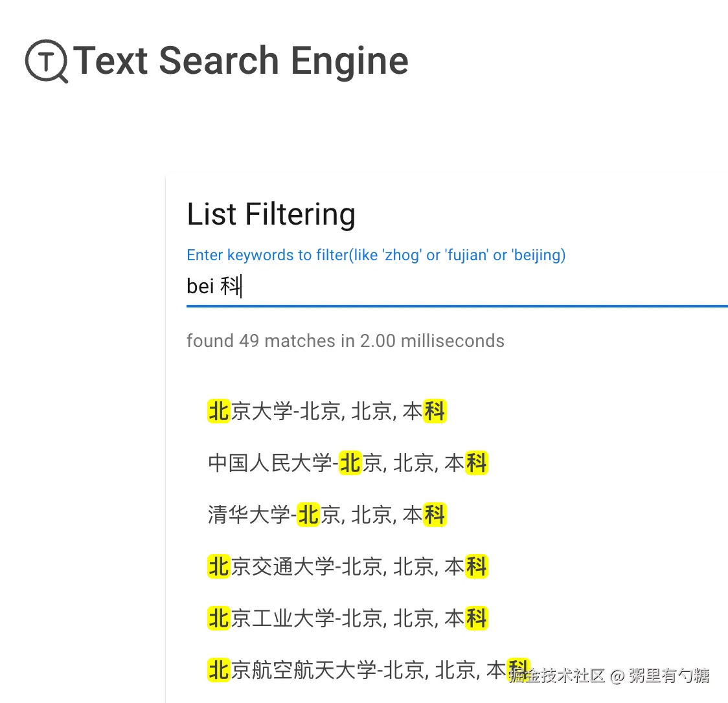This screenshot has height=703, width=728.
Task: Click highlighted 北 in the 北京工业大学 row
Action: tap(219, 618)
